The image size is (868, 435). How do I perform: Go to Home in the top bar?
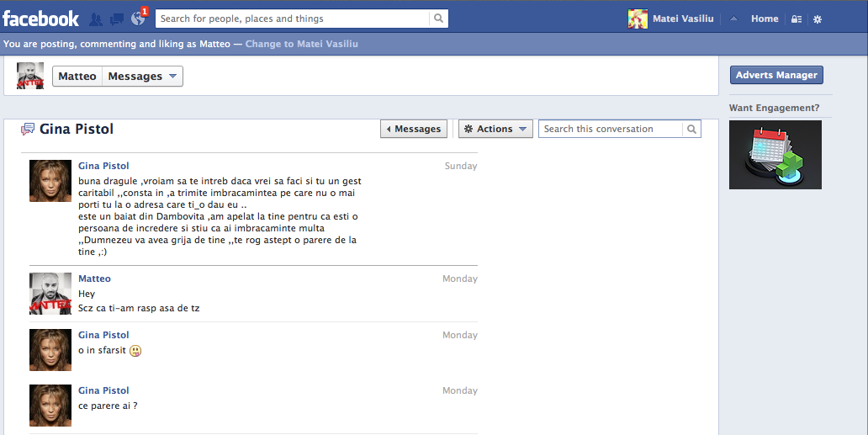tap(765, 19)
